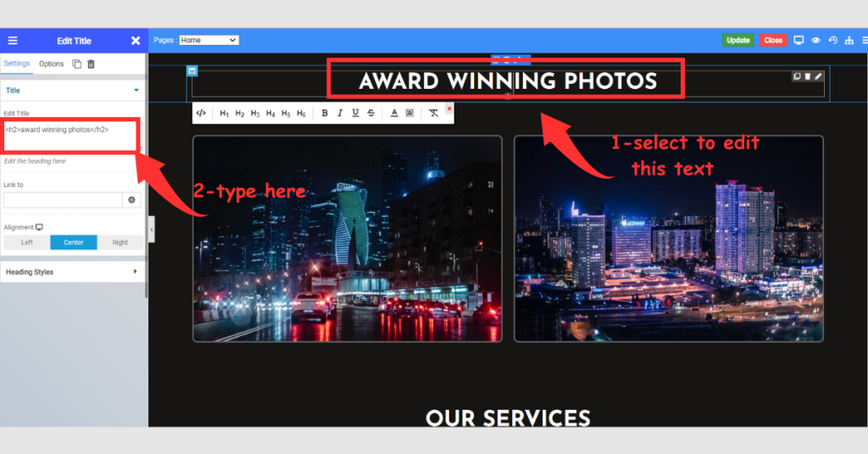
Task: Click the column handle icon left of the heading
Action: [x=192, y=71]
